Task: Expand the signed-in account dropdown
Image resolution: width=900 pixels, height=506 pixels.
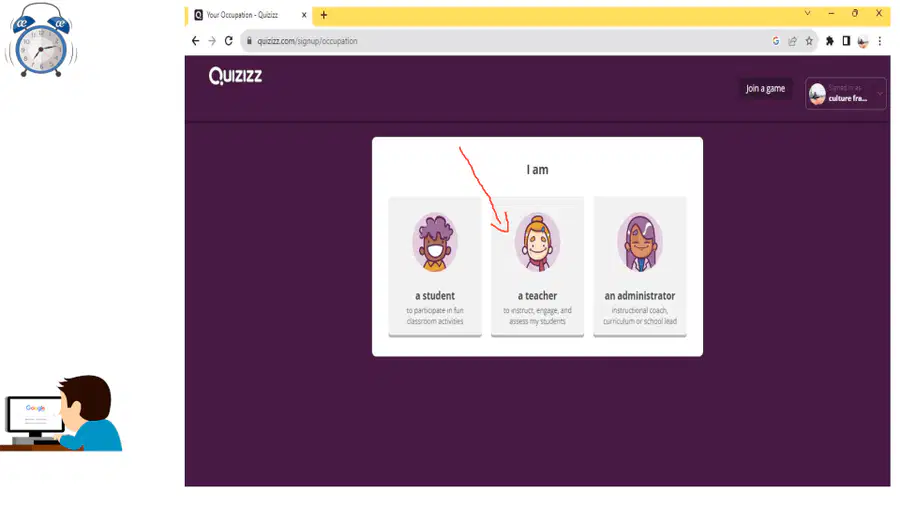Action: 846,93
